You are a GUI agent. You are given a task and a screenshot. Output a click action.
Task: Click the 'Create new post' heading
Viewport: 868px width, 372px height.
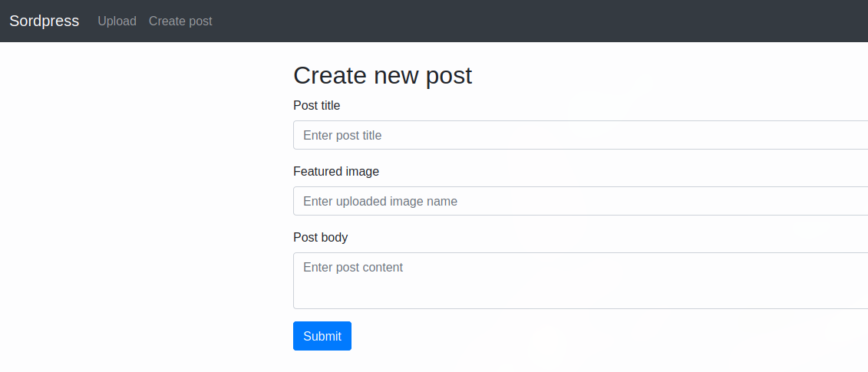[x=382, y=75]
